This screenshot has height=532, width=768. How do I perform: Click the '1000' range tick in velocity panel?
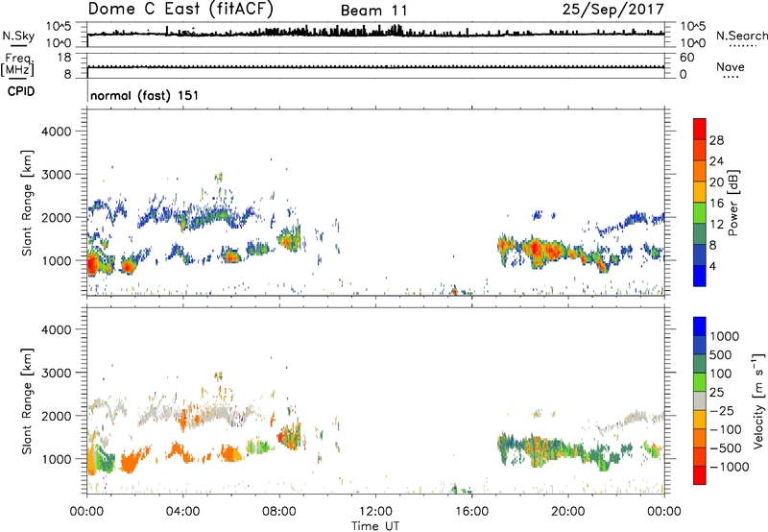56,459
